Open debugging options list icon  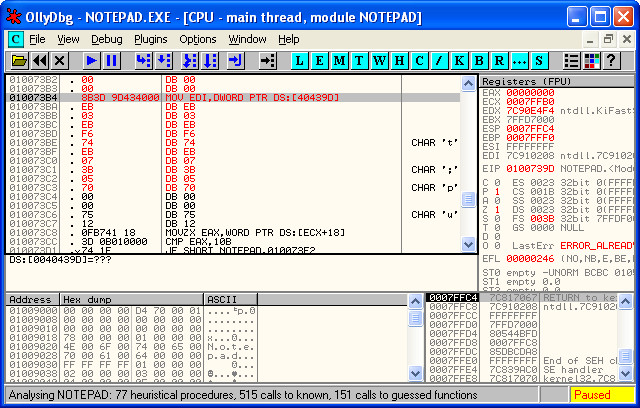coord(571,61)
